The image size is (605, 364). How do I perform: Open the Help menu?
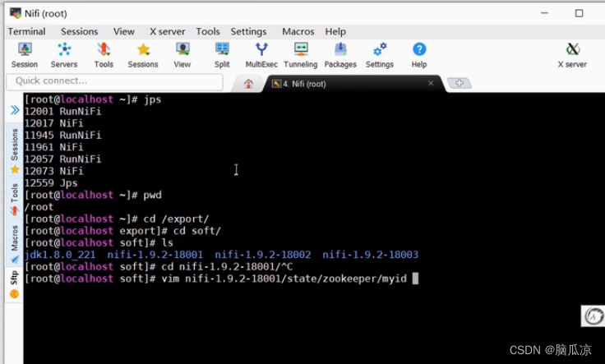coord(335,31)
